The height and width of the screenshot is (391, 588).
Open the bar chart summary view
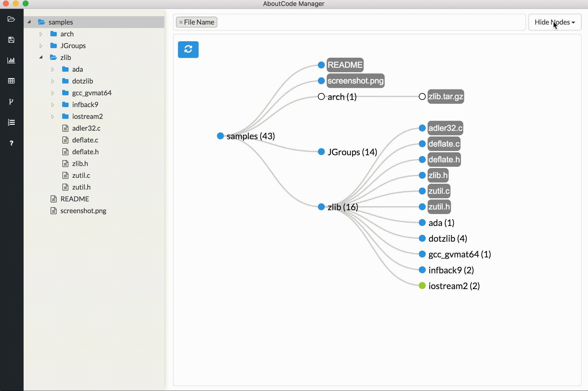[x=11, y=60]
